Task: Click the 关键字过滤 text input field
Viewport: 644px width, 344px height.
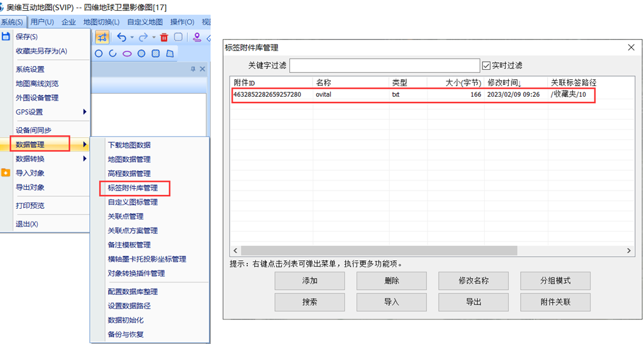Action: [384, 65]
